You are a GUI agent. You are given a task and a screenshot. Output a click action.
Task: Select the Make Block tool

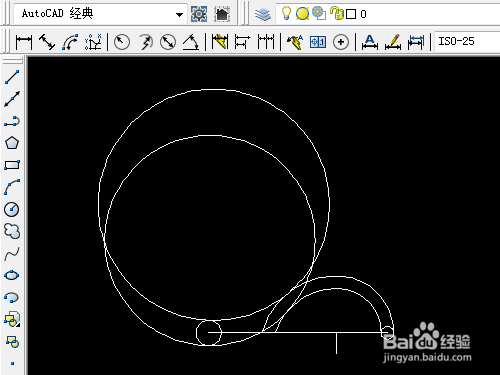pos(12,341)
